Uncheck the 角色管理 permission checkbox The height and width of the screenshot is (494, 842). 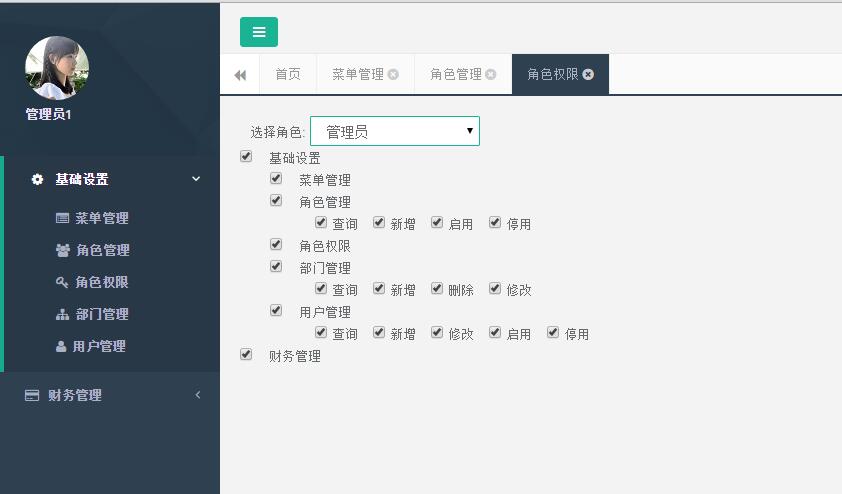click(276, 200)
